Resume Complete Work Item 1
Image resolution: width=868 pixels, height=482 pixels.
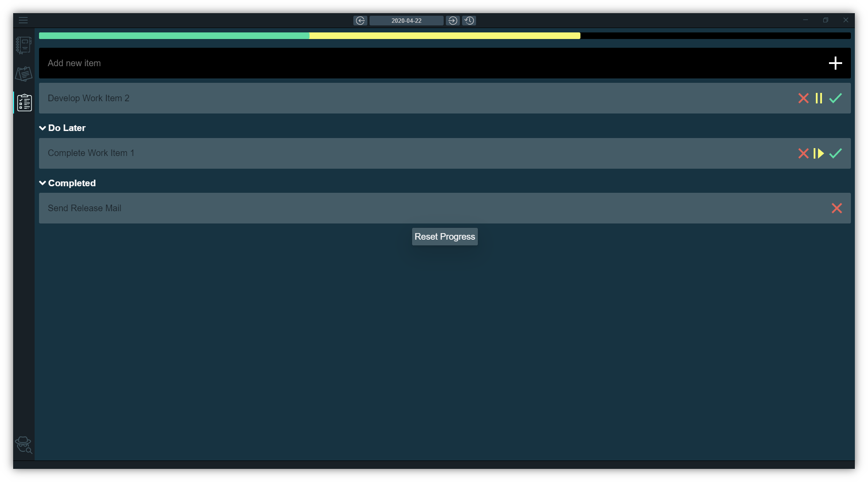[819, 153]
